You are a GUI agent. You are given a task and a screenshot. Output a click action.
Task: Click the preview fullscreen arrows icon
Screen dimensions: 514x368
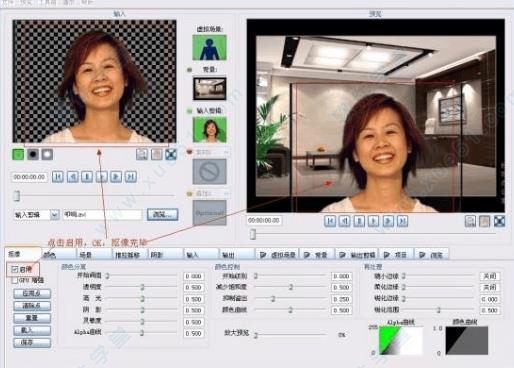(499, 221)
